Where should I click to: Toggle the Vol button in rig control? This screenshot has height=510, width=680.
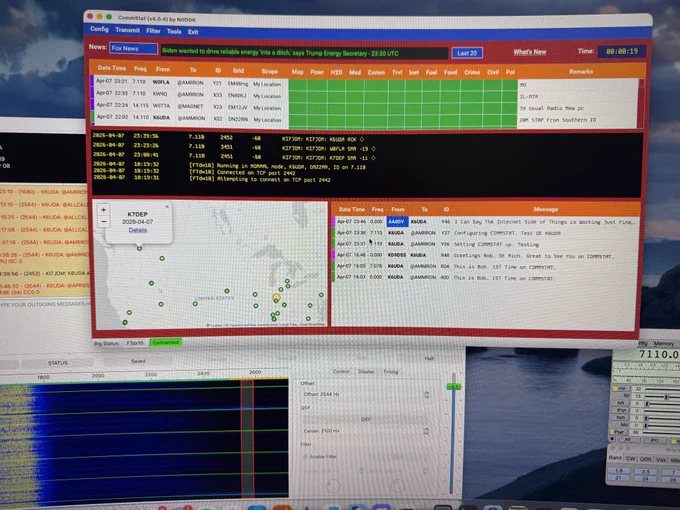coord(621,389)
